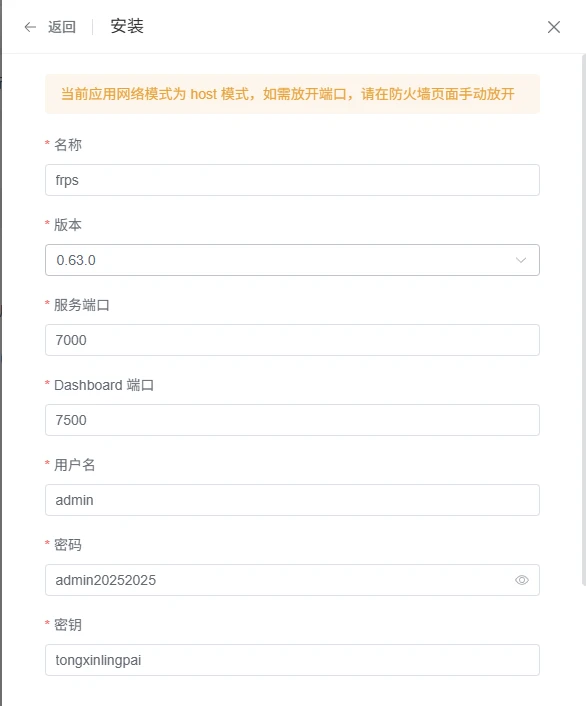
Task: Click the 名称 field label
Action: click(68, 145)
